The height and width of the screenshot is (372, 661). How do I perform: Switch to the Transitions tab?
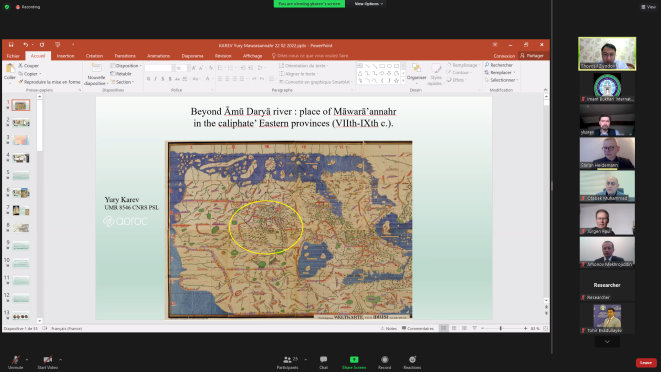coord(125,56)
